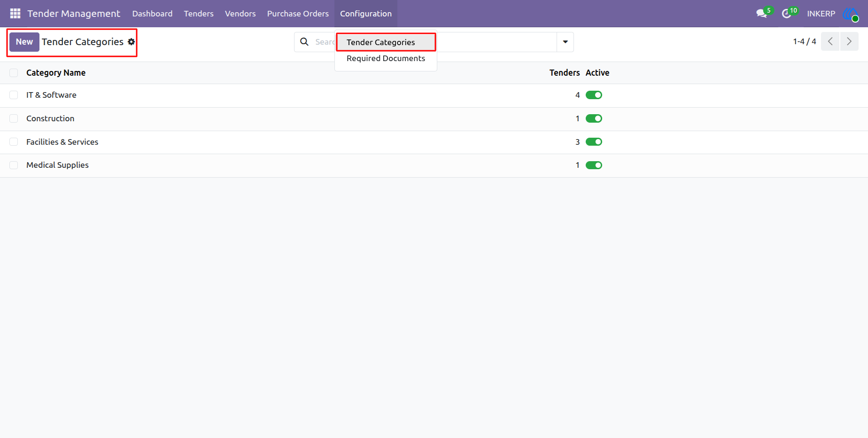Toggle Active switch for Construction
868x438 pixels.
(x=594, y=118)
